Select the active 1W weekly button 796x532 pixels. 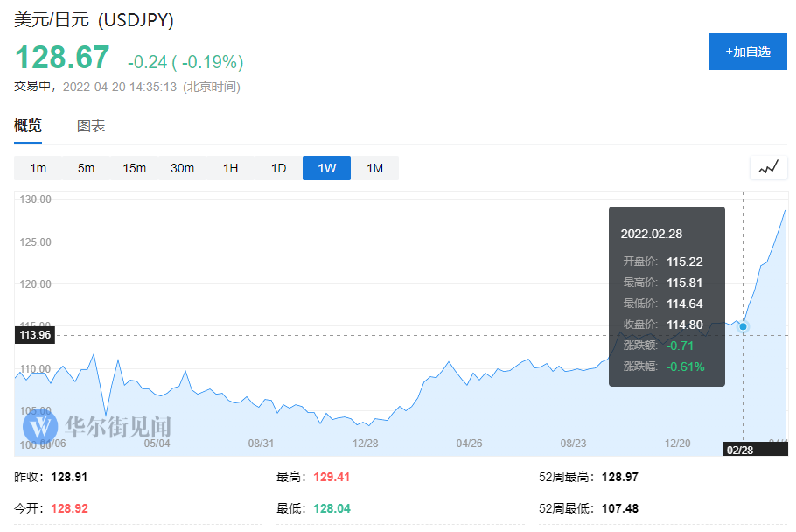326,168
